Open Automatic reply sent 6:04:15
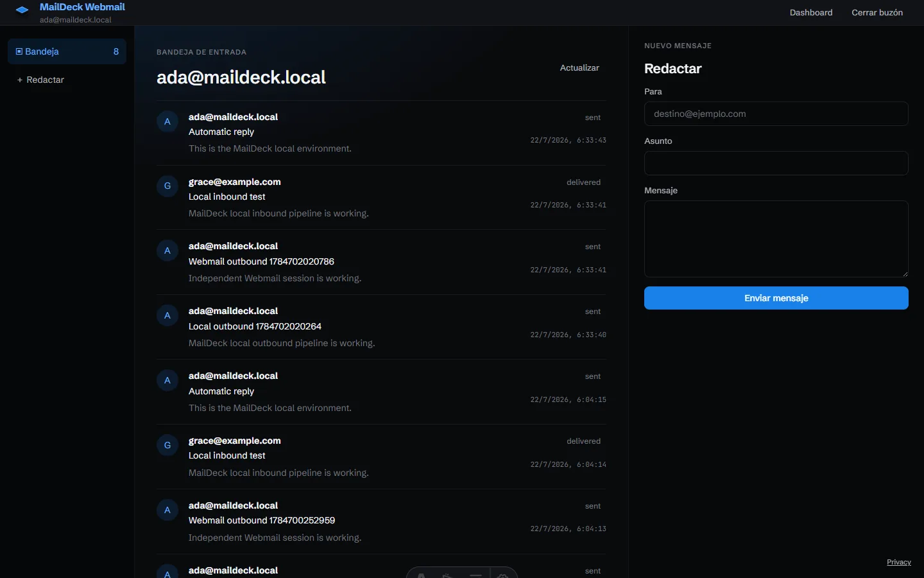 pyautogui.click(x=381, y=392)
